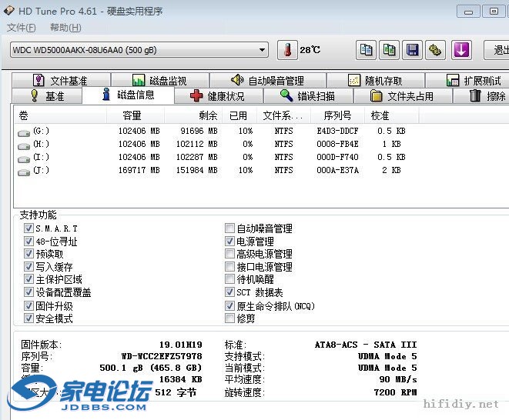
Task: Click the save floppy disk icon
Action: point(412,50)
